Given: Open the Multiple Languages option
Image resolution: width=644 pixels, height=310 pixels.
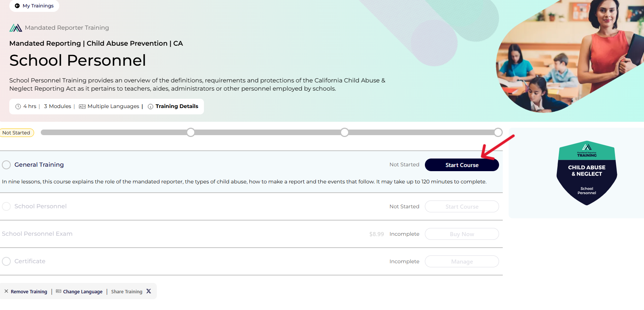Looking at the screenshot, I should coord(113,107).
